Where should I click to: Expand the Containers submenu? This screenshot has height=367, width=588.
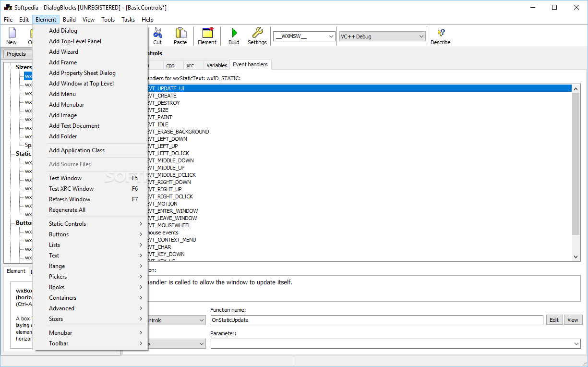90,298
